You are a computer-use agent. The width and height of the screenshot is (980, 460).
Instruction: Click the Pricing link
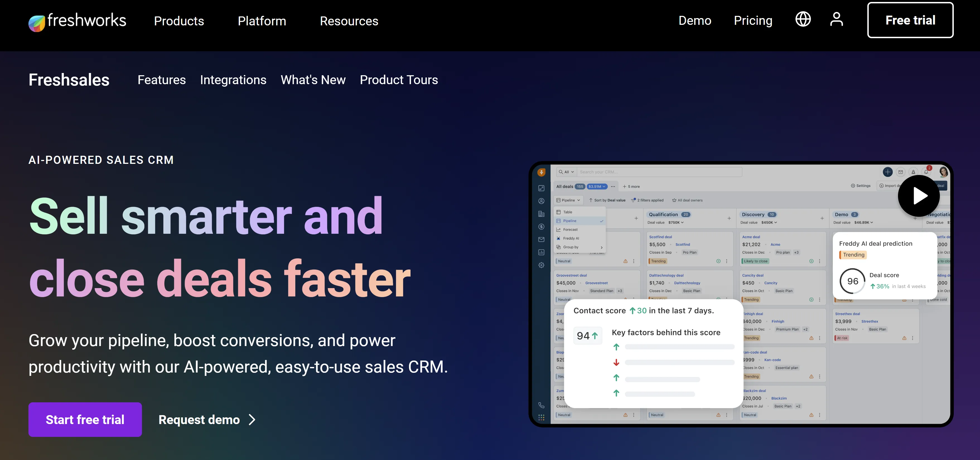(753, 21)
